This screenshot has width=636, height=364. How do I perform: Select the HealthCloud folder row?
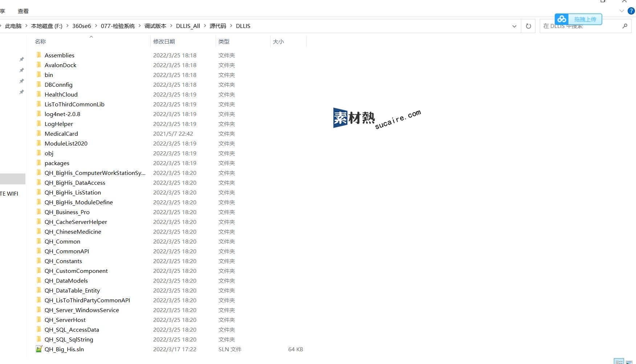coord(61,94)
